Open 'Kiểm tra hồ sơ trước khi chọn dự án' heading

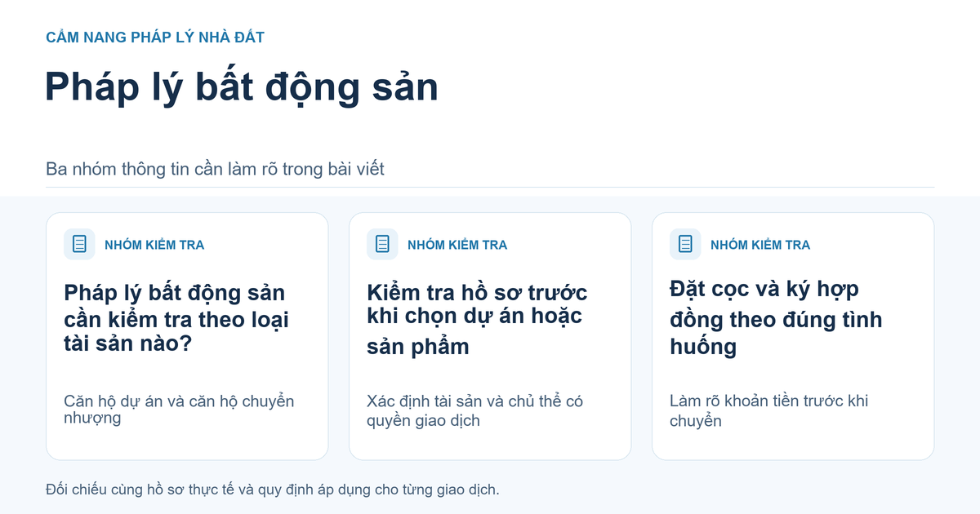[477, 319]
